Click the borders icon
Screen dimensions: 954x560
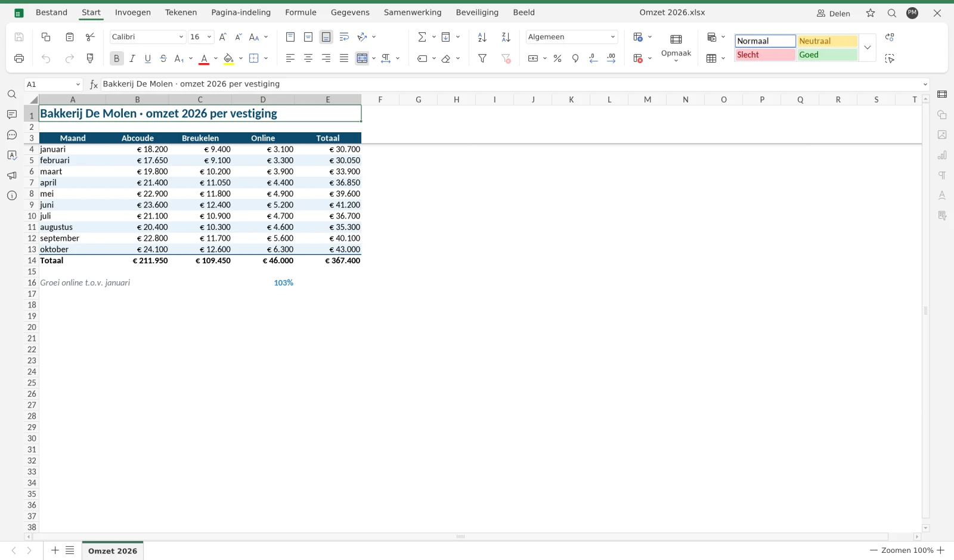click(x=254, y=58)
